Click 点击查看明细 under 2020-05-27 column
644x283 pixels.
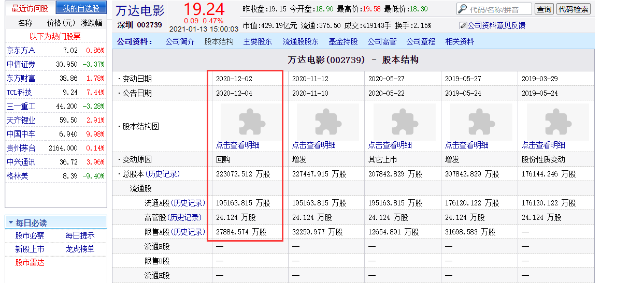point(390,145)
